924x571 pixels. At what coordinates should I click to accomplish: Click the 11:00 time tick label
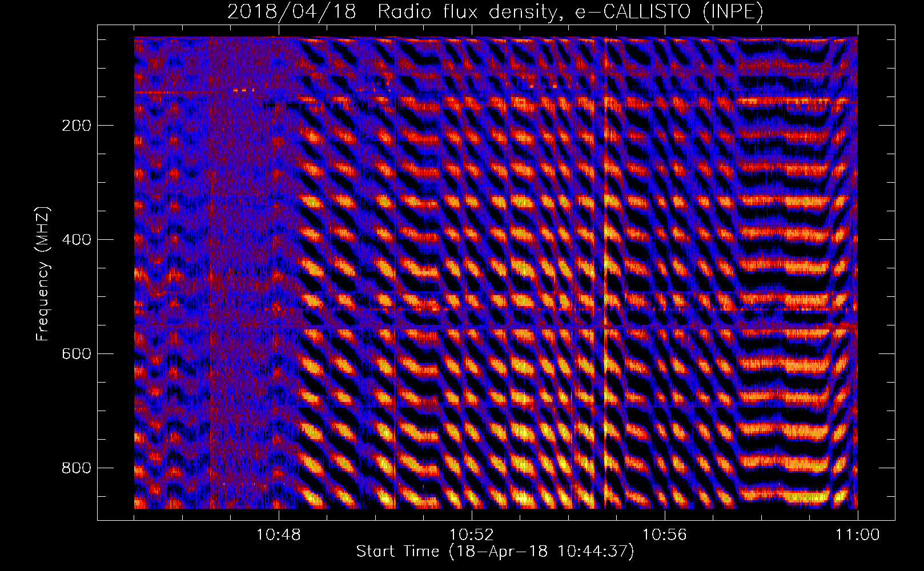[x=858, y=535]
